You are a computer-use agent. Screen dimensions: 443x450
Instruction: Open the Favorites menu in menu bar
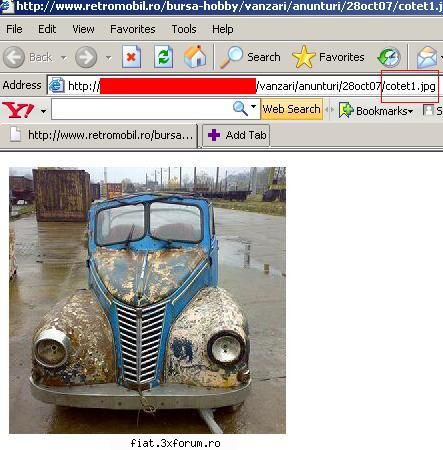133,29
